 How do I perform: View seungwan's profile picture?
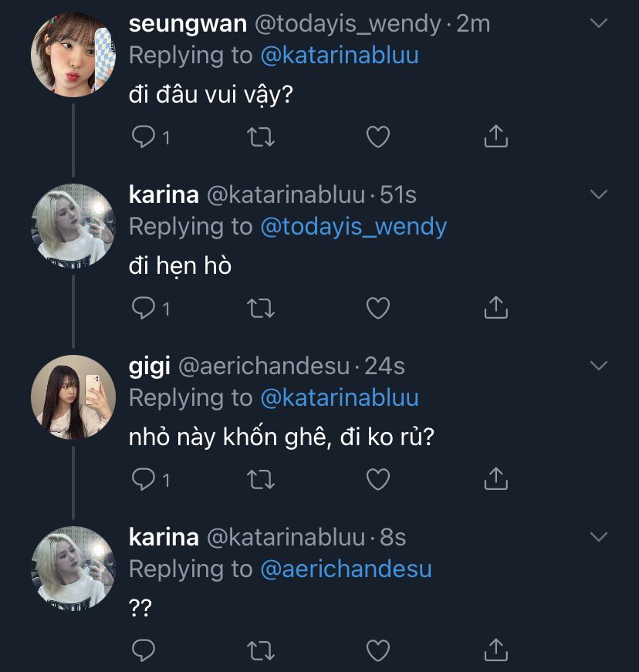click(73, 54)
